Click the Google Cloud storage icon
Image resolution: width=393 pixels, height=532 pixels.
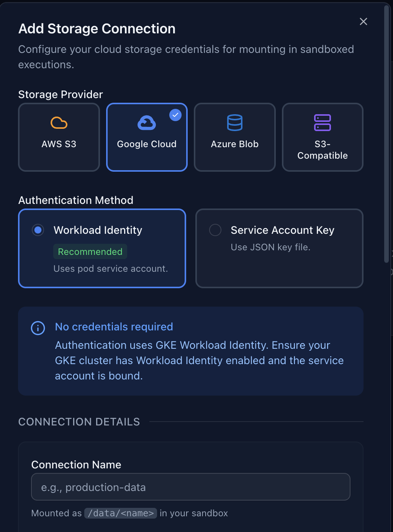click(x=147, y=123)
